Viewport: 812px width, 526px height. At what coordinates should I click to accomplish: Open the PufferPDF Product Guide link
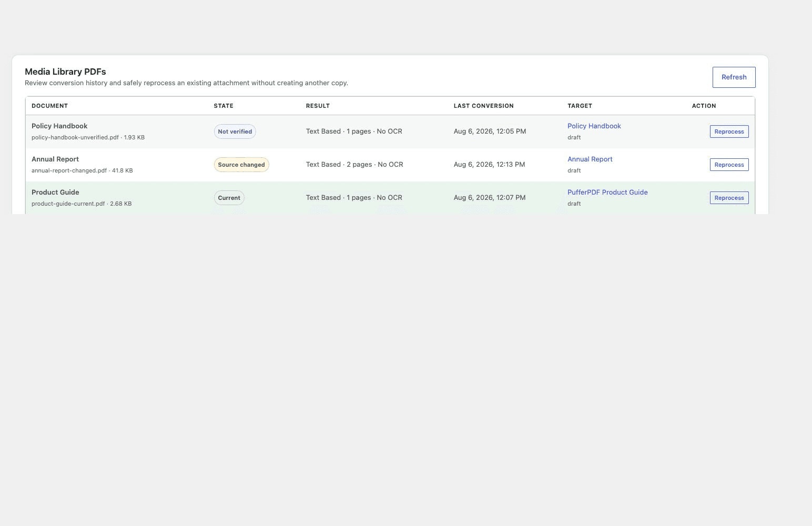point(607,193)
